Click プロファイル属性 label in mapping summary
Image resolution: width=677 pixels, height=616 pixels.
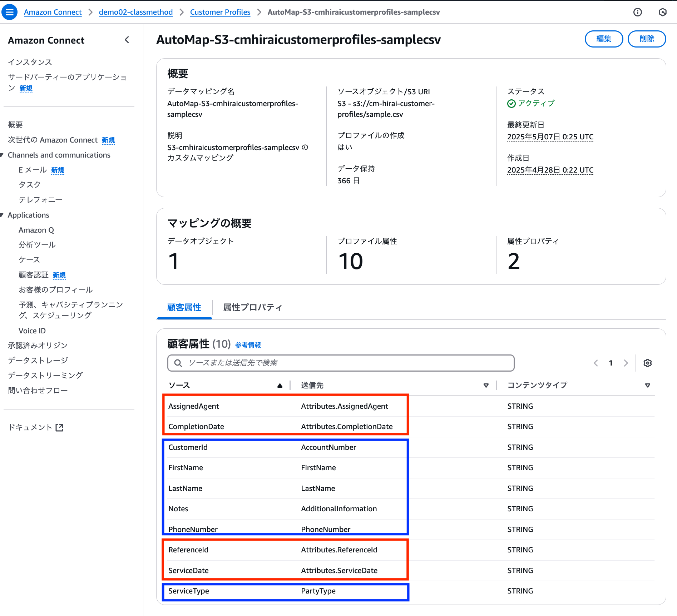click(x=367, y=241)
